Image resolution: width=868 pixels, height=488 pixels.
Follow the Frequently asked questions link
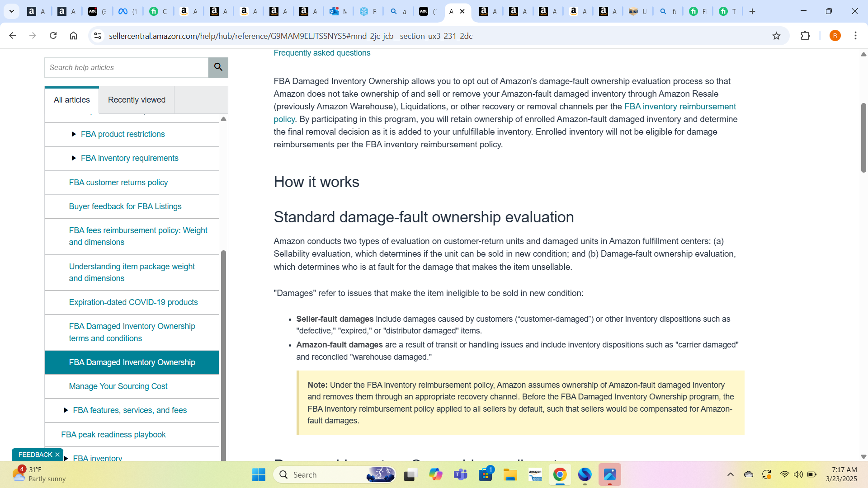tap(322, 53)
